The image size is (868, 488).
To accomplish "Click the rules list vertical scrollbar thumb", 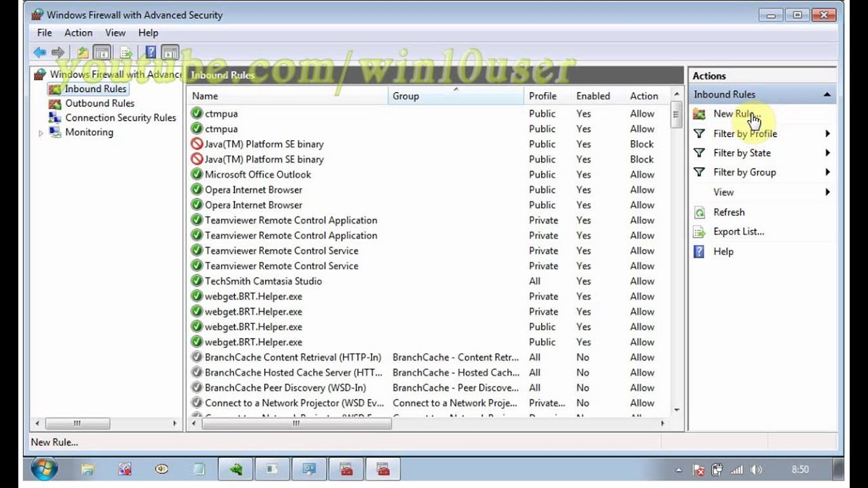I will [676, 114].
